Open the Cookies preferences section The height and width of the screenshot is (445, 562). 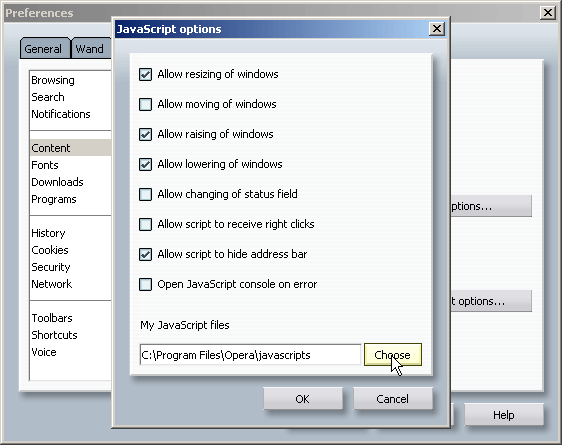50,250
